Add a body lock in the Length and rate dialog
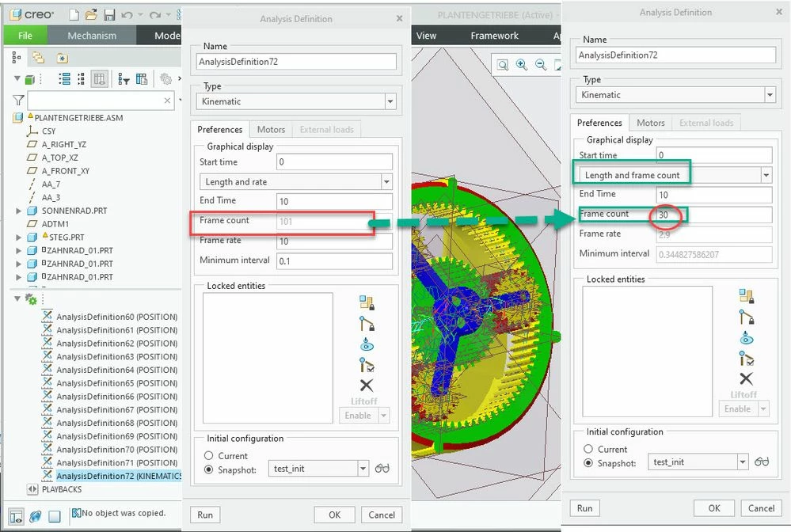 point(367,302)
